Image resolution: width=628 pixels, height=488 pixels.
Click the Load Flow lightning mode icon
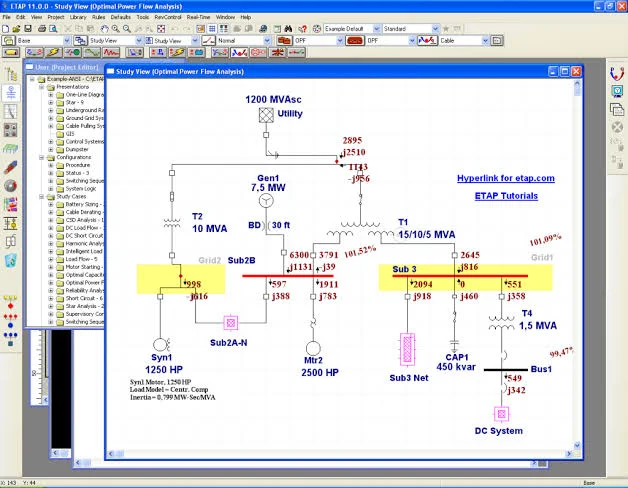click(53, 52)
